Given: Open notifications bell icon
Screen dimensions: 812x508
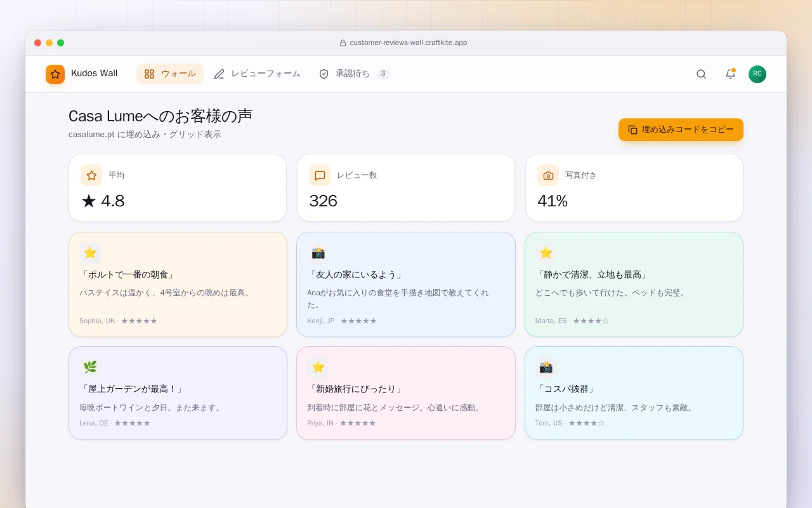Looking at the screenshot, I should tap(730, 74).
